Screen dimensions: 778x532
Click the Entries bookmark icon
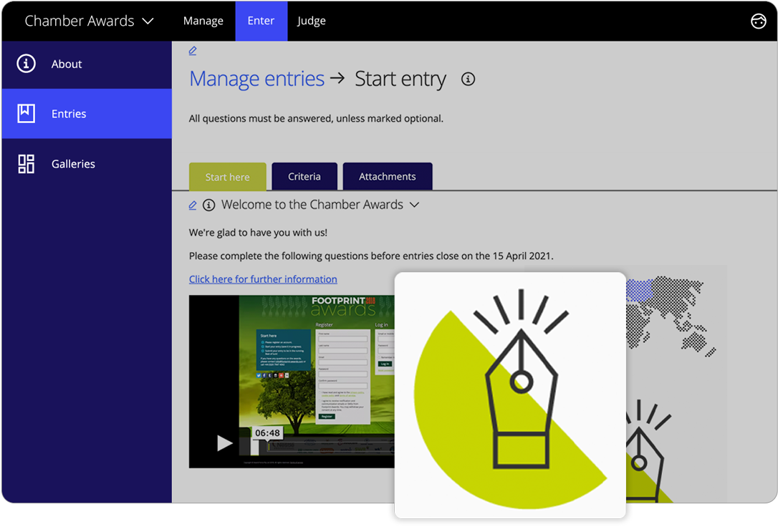26,113
